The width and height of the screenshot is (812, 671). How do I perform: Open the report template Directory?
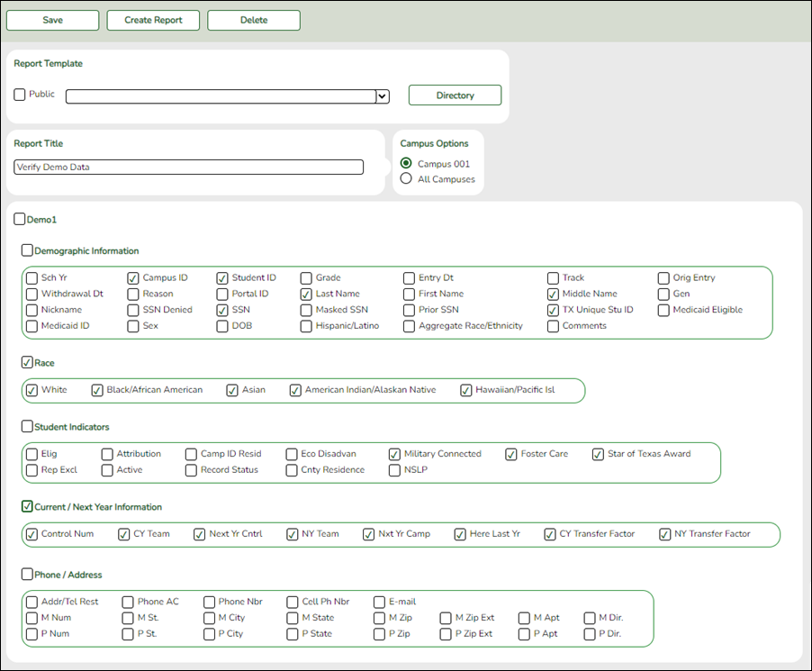(455, 95)
